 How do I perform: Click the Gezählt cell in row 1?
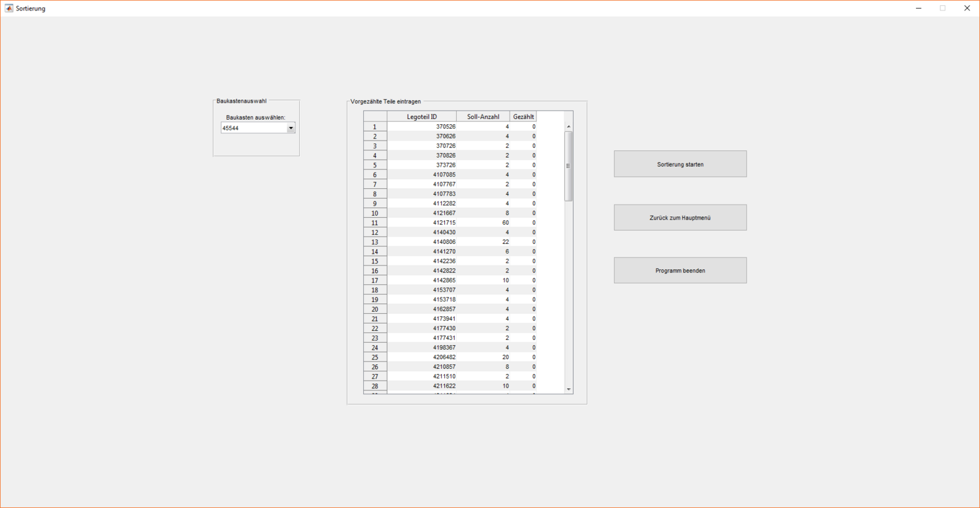pos(523,127)
